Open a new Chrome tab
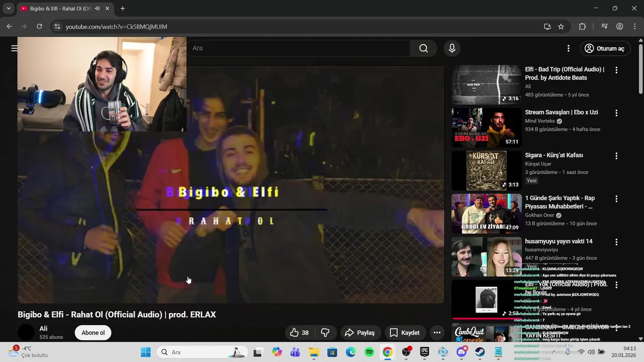Image resolution: width=644 pixels, height=362 pixels. click(x=122, y=9)
